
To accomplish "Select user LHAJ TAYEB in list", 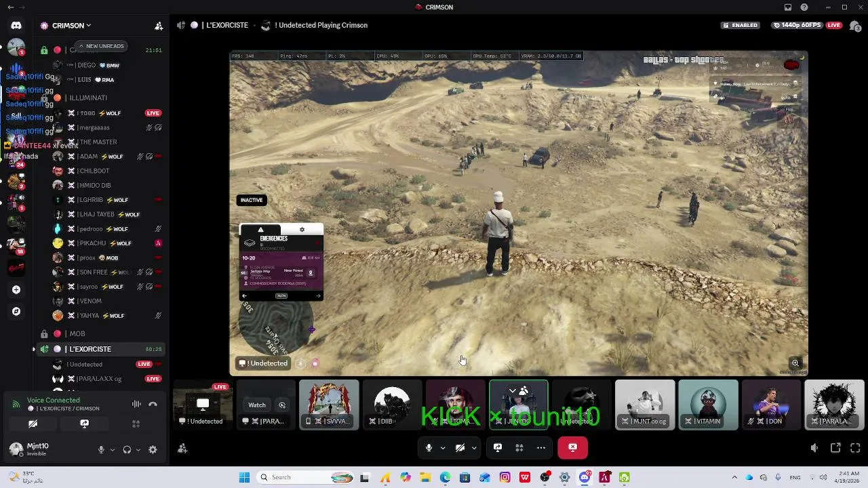I will point(108,214).
